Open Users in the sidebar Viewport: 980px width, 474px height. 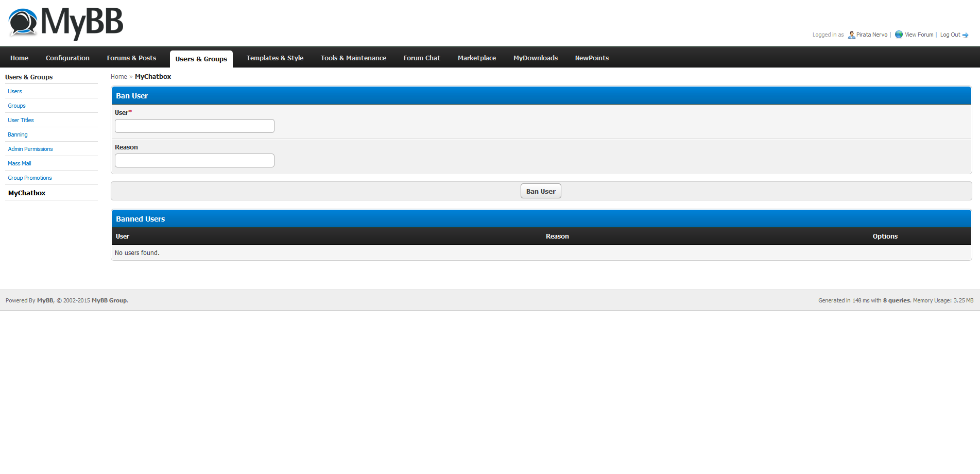point(15,91)
